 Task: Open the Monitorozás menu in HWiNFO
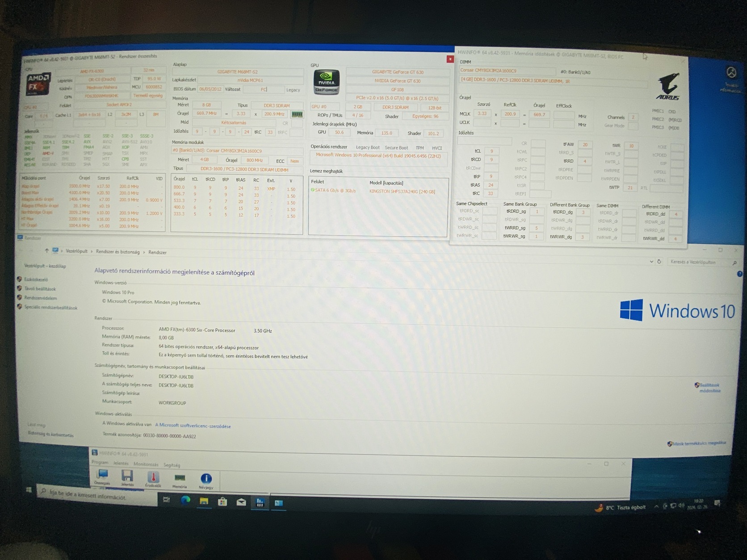coord(146,464)
